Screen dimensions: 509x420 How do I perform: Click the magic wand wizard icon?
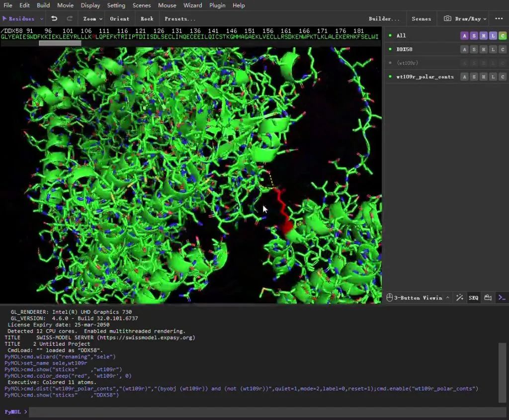(x=460, y=298)
